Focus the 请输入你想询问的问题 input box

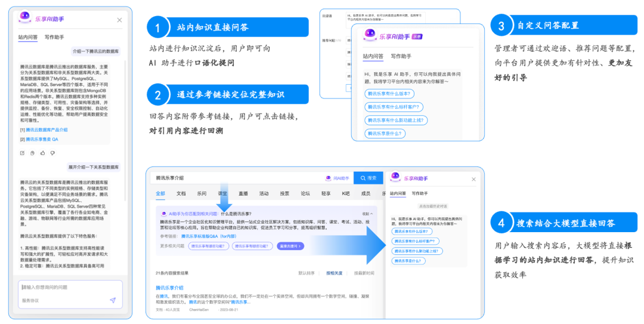point(70,294)
